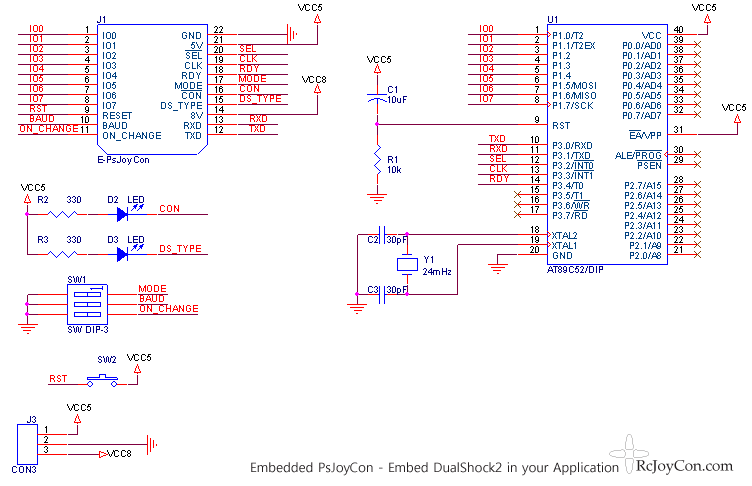752x486 pixels.
Task: Click ground symbol on J1 pin 22 wire
Action: pos(292,35)
